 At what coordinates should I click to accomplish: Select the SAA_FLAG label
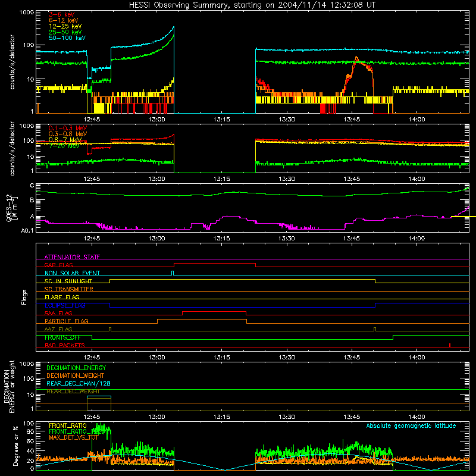coord(58,313)
